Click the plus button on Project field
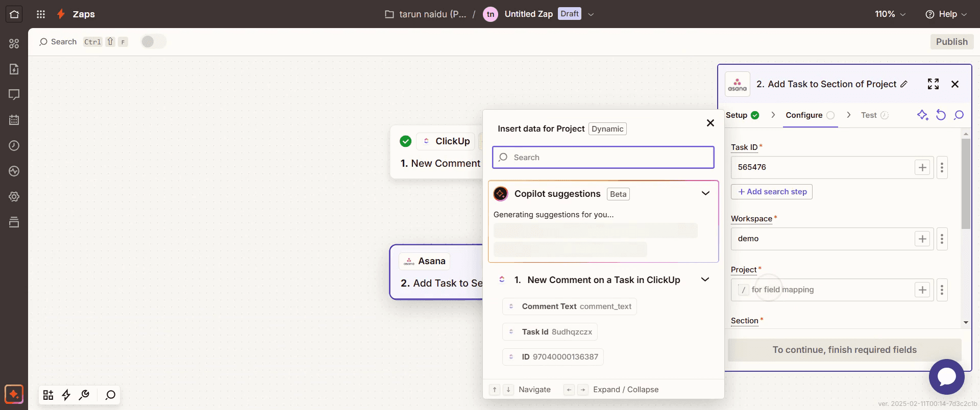The image size is (980, 410). tap(922, 290)
